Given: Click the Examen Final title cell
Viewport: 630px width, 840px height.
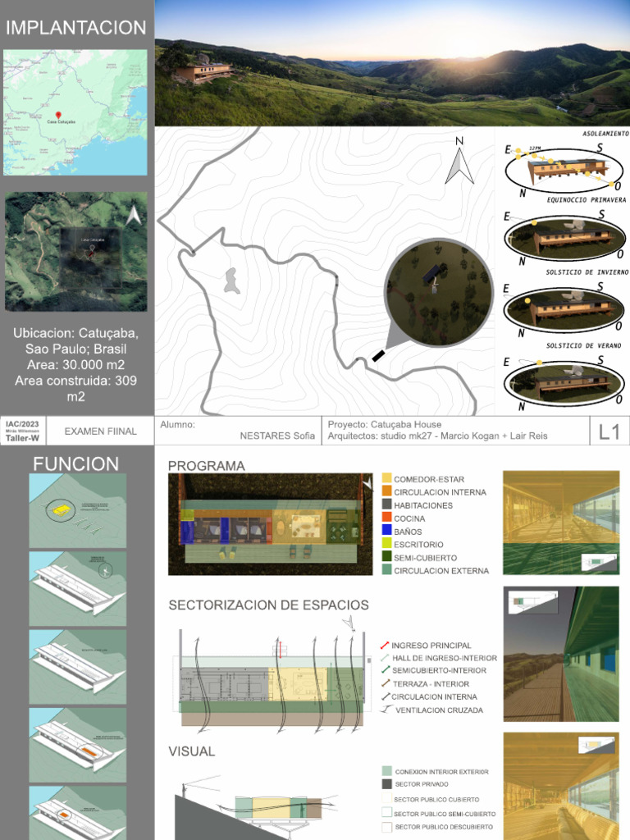Looking at the screenshot, I should 101,431.
